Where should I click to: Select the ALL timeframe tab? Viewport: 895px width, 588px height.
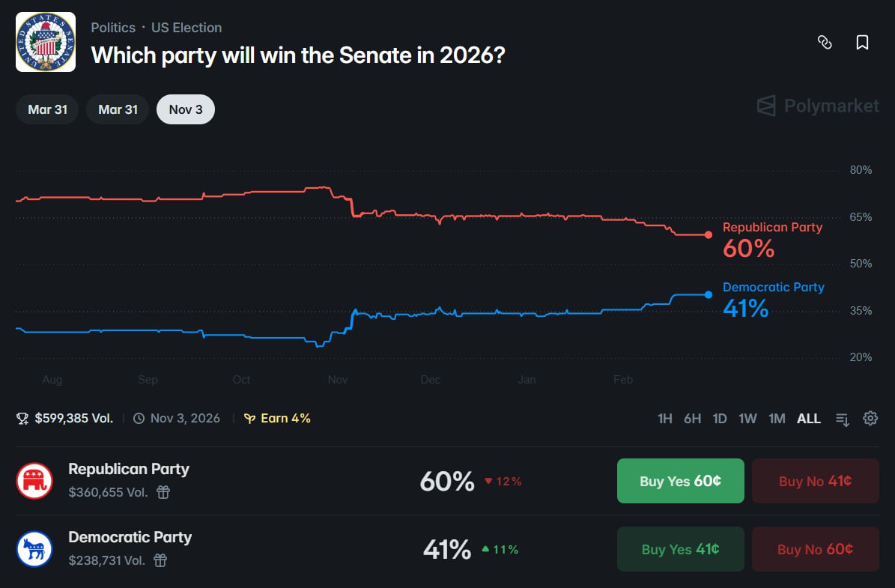(x=809, y=419)
